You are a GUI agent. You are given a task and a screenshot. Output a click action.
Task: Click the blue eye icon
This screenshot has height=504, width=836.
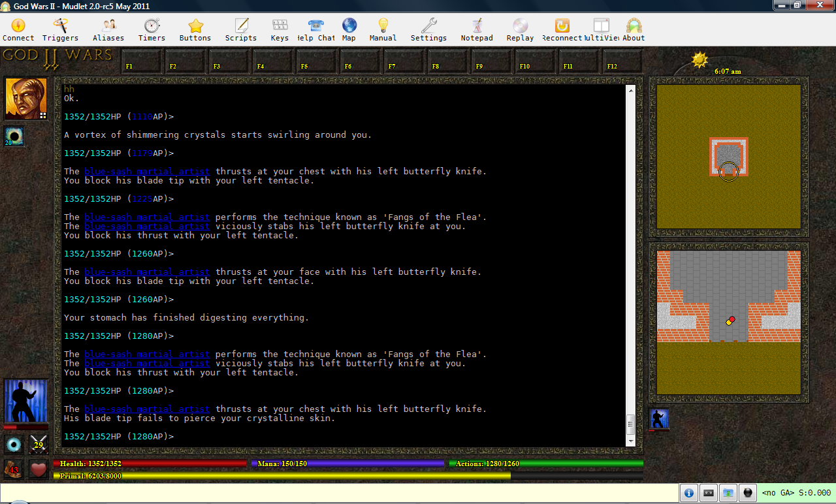point(14,445)
